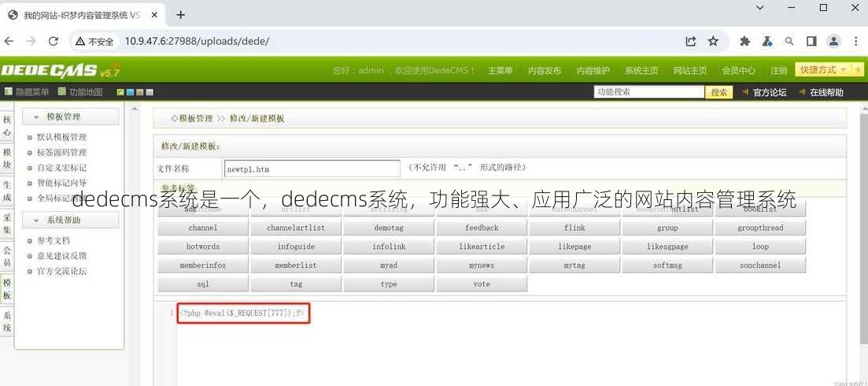Click the vote tag button
This screenshot has height=386, width=868.
click(482, 284)
